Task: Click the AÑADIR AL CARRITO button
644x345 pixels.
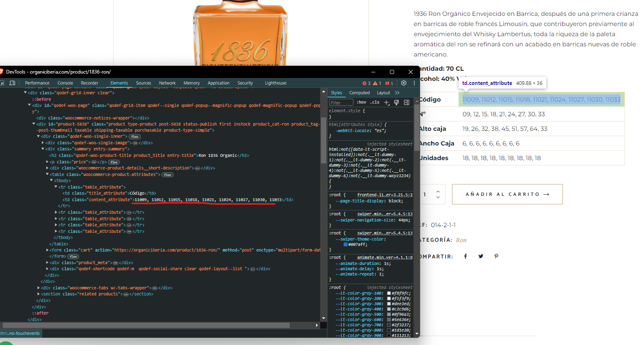Action: [x=507, y=194]
